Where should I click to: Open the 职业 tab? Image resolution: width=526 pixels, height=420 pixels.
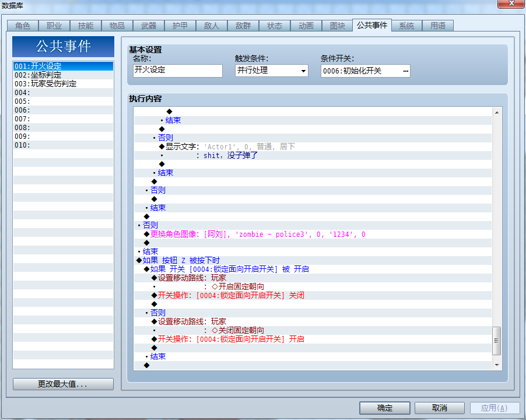pos(54,26)
